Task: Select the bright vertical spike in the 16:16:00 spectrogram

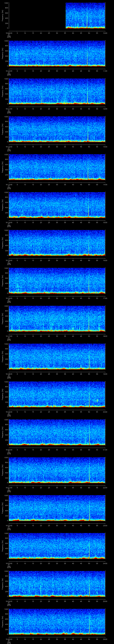Action: click(x=89, y=281)
